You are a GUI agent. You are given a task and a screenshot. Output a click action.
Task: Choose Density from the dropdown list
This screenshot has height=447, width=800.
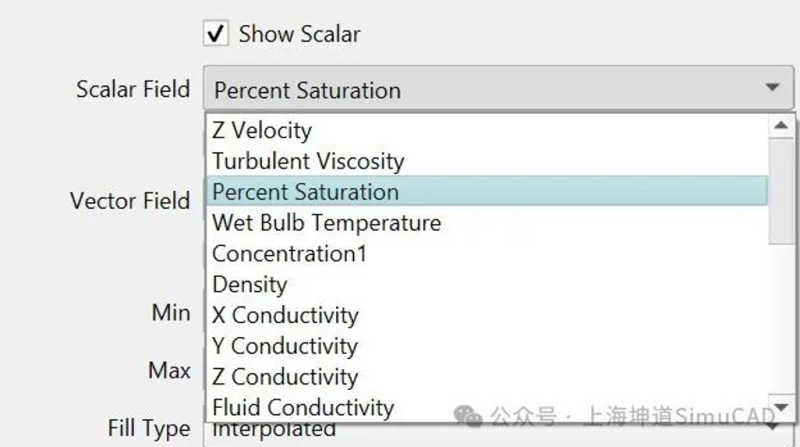click(250, 285)
